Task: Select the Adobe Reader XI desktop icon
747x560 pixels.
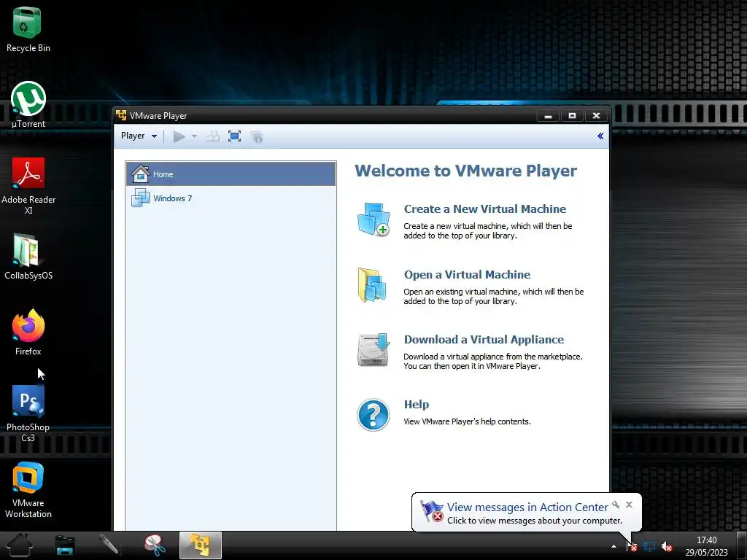Action: click(28, 186)
